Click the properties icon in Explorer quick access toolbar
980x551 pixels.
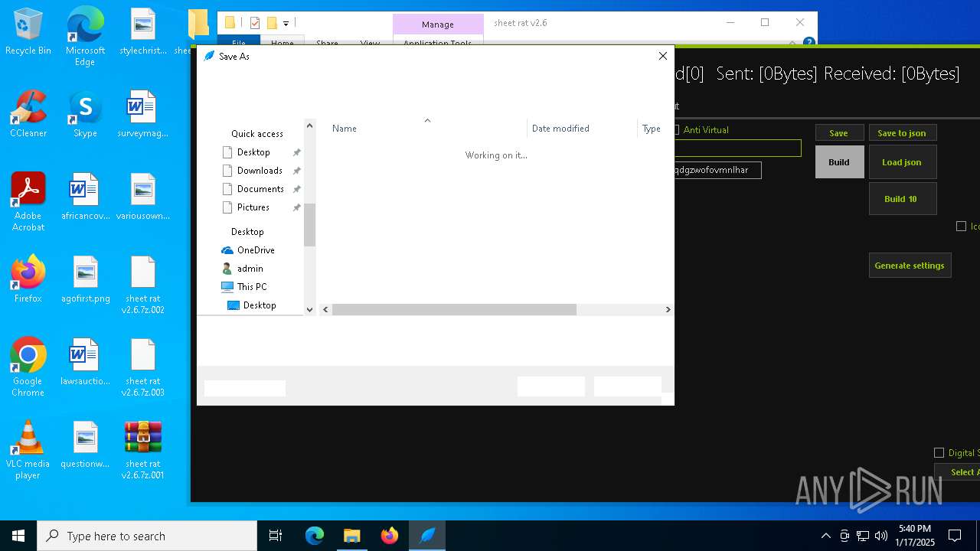point(255,23)
